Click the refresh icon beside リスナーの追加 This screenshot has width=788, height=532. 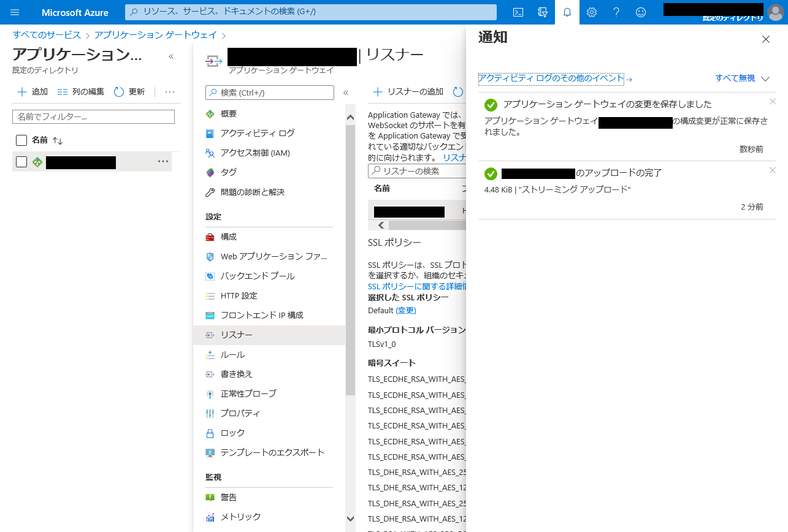point(458,92)
